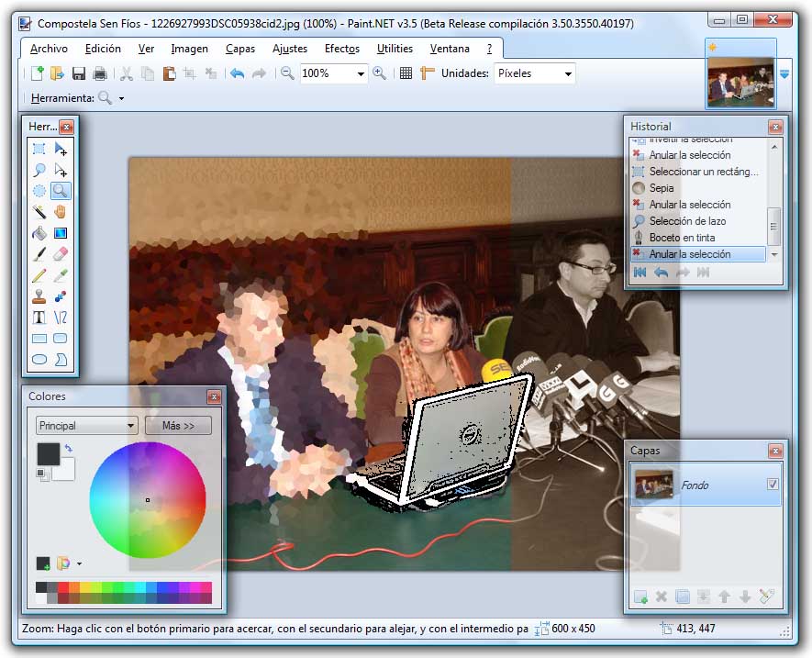Select the Line/Curve tool

(61, 318)
